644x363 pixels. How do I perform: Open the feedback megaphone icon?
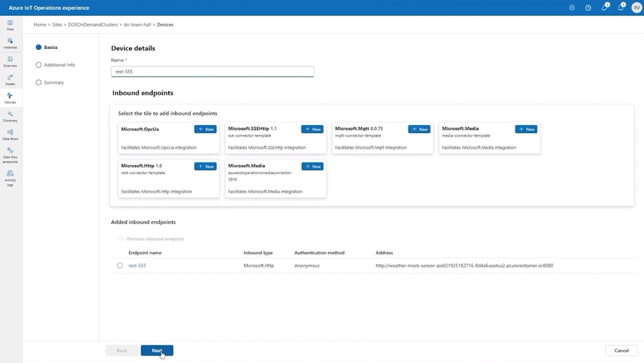tap(605, 7)
